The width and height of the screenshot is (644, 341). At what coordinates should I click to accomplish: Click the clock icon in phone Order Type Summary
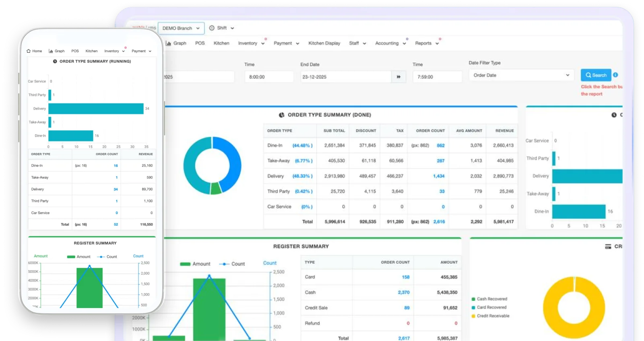coord(55,62)
